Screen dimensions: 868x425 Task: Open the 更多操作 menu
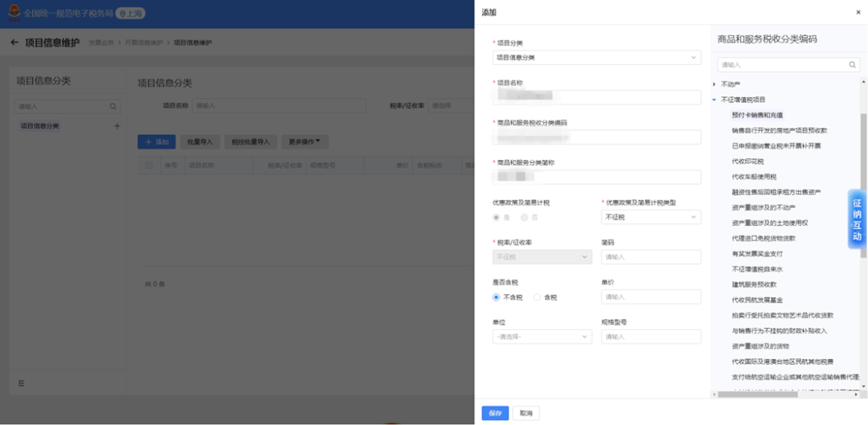305,141
